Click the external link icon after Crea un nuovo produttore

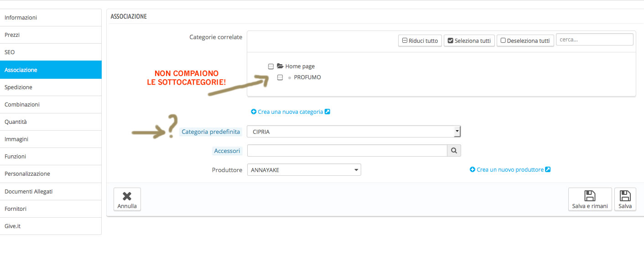click(x=548, y=169)
